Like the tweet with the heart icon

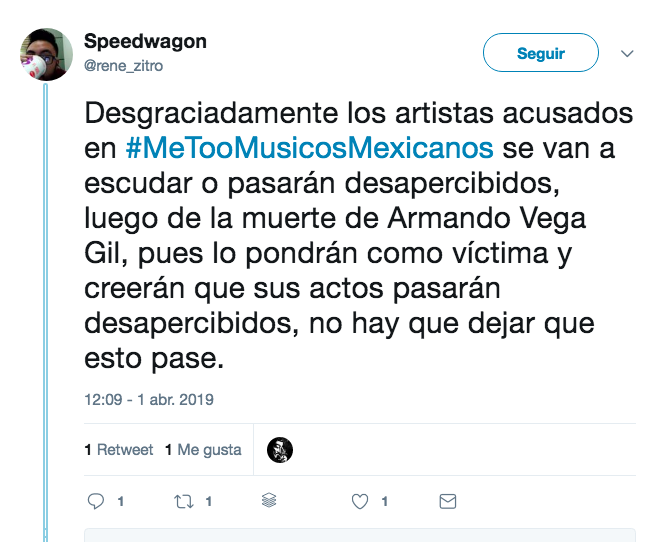pyautogui.click(x=360, y=501)
